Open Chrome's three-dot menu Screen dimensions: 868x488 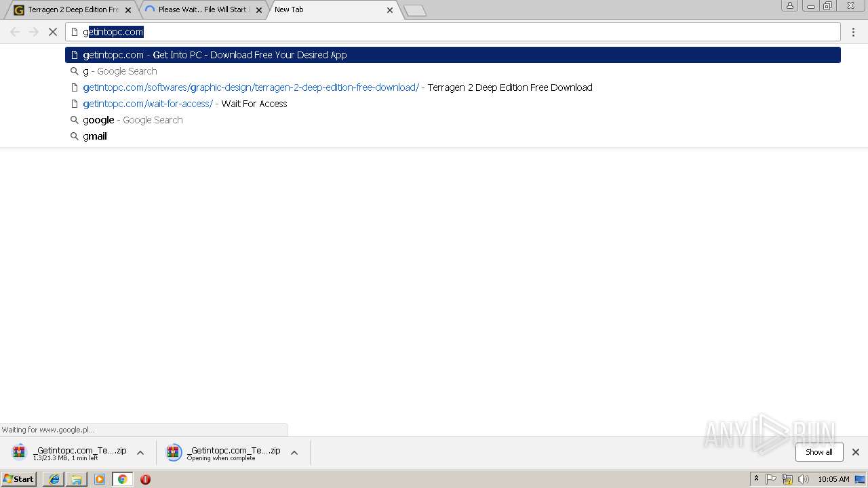pos(854,32)
